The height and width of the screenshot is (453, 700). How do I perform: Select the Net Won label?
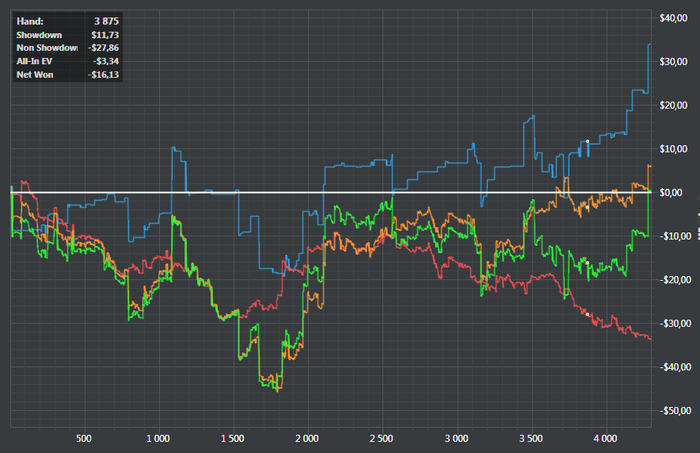coord(35,75)
